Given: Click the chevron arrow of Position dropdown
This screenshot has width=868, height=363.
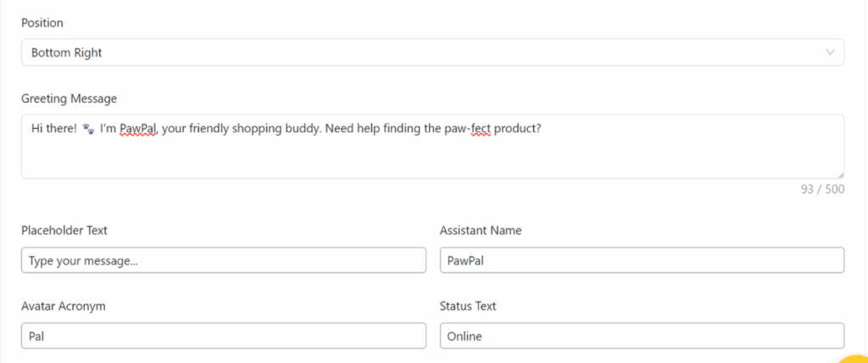Looking at the screenshot, I should coord(830,53).
